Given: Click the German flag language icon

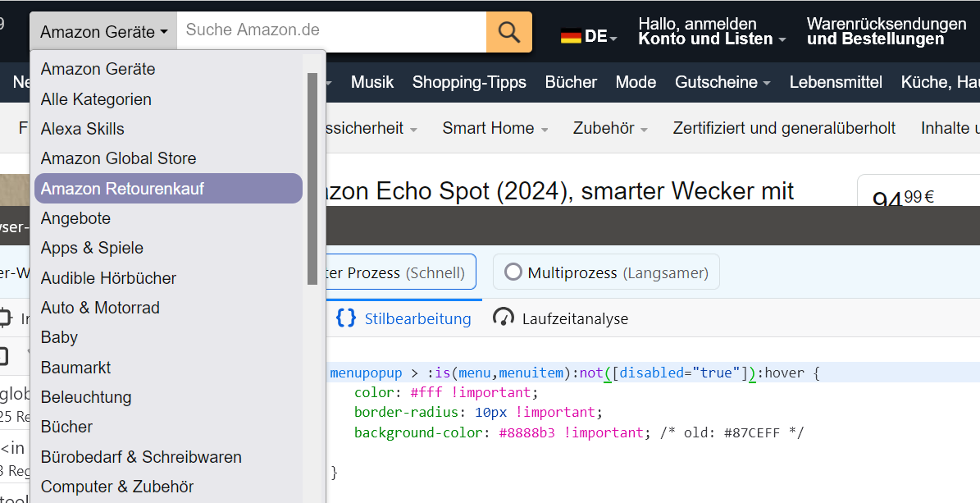Looking at the screenshot, I should tap(571, 36).
